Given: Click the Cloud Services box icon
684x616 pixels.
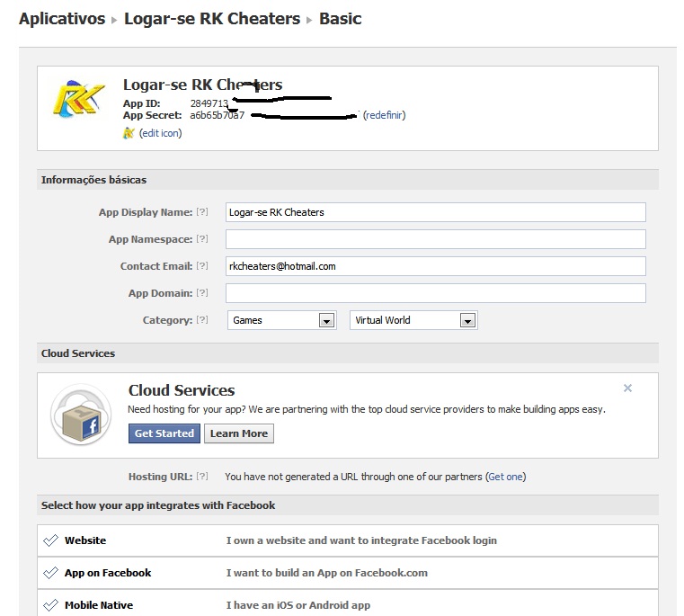Looking at the screenshot, I should pos(81,414).
